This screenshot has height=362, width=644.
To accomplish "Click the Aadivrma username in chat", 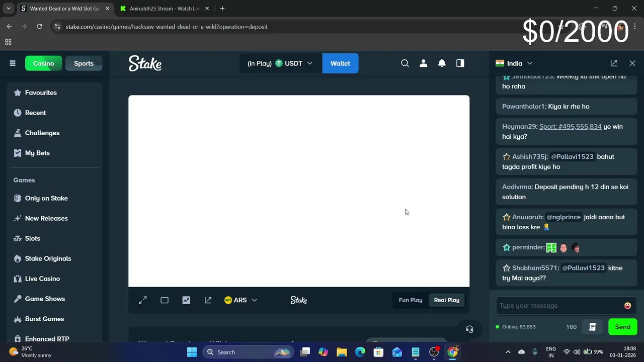I will click(517, 187).
